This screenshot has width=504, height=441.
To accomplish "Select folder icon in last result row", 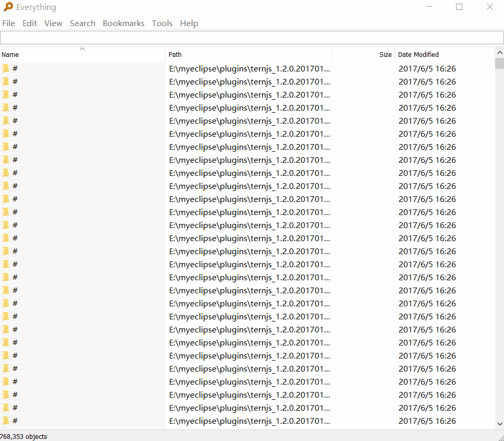I will click(6, 421).
